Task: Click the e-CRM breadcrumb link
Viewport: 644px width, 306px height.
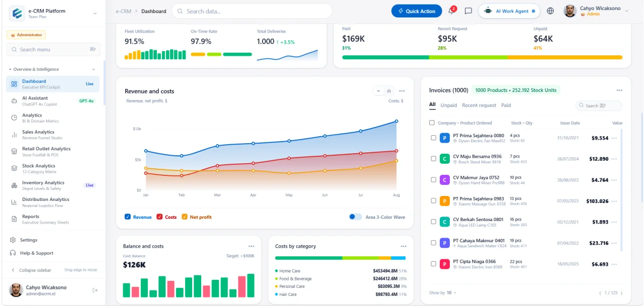Action: click(x=125, y=11)
